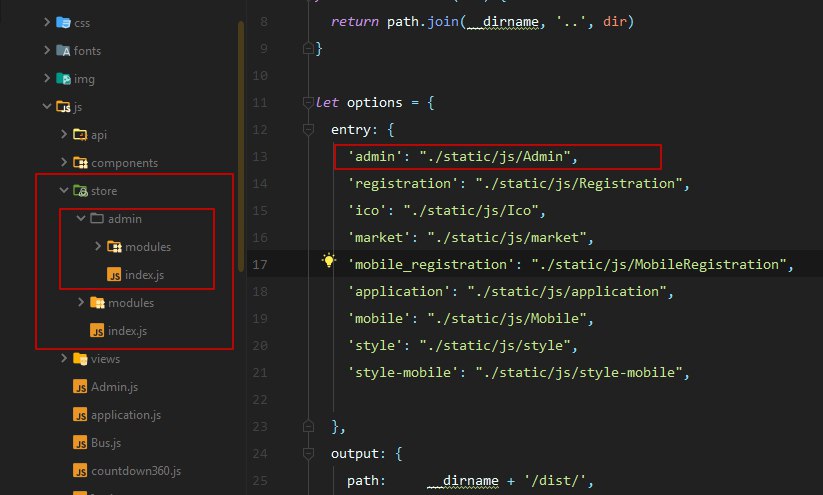Click the Admin.js file icon
This screenshot has width=823, height=495.
[x=80, y=387]
